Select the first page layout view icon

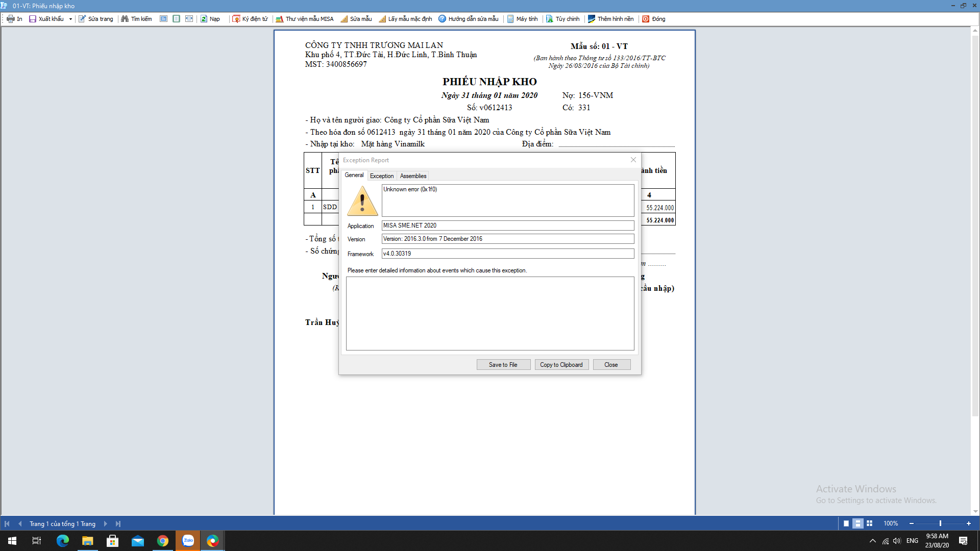(x=163, y=19)
